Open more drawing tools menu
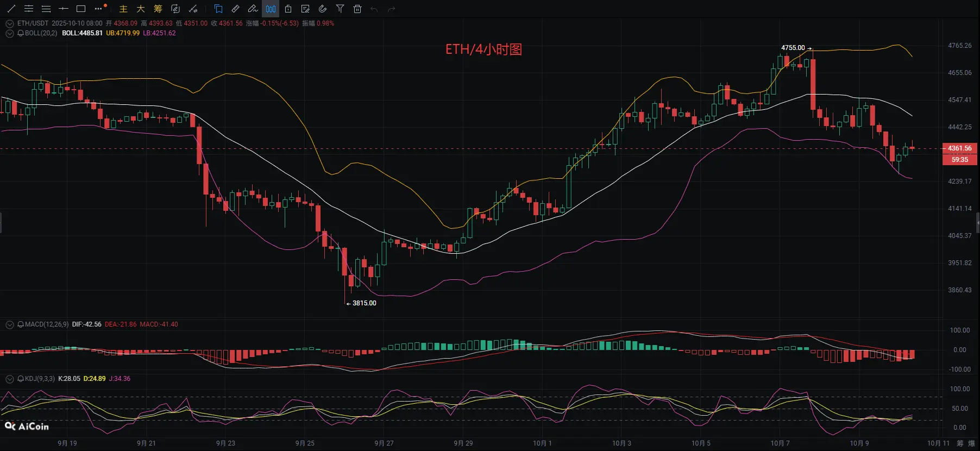Image resolution: width=980 pixels, height=451 pixels. 99,9
